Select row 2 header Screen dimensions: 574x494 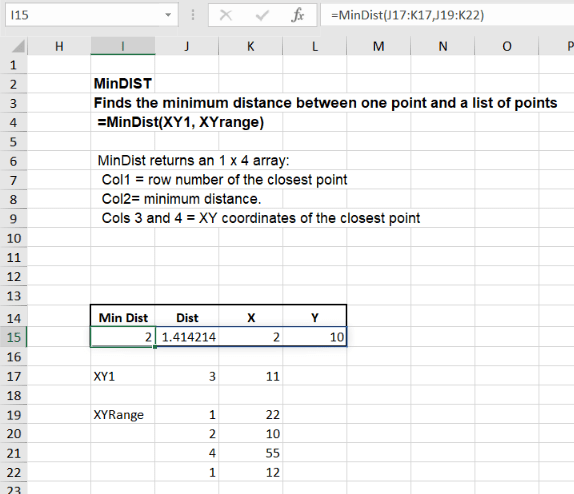click(14, 84)
